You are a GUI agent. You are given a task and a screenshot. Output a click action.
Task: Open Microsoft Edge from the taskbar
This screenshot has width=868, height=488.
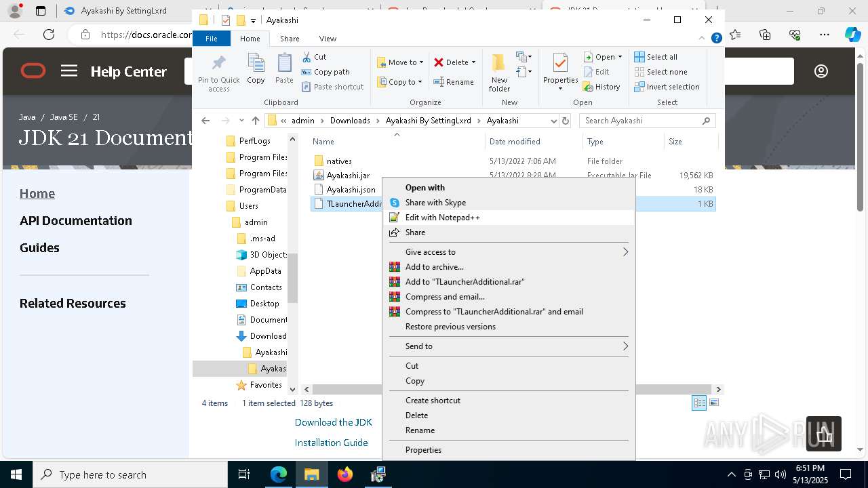tap(279, 474)
